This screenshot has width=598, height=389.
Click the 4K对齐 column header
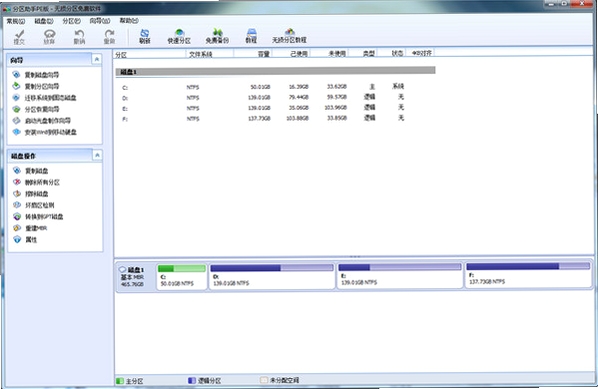pos(421,53)
